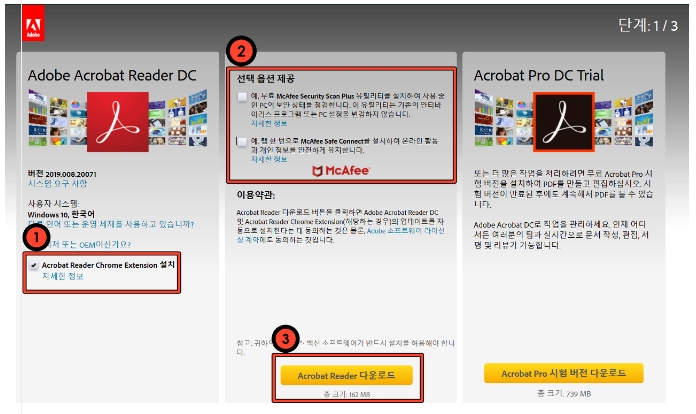Open 자세한 정보 link under Chrome Extension
The height and width of the screenshot is (414, 696).
(x=63, y=276)
